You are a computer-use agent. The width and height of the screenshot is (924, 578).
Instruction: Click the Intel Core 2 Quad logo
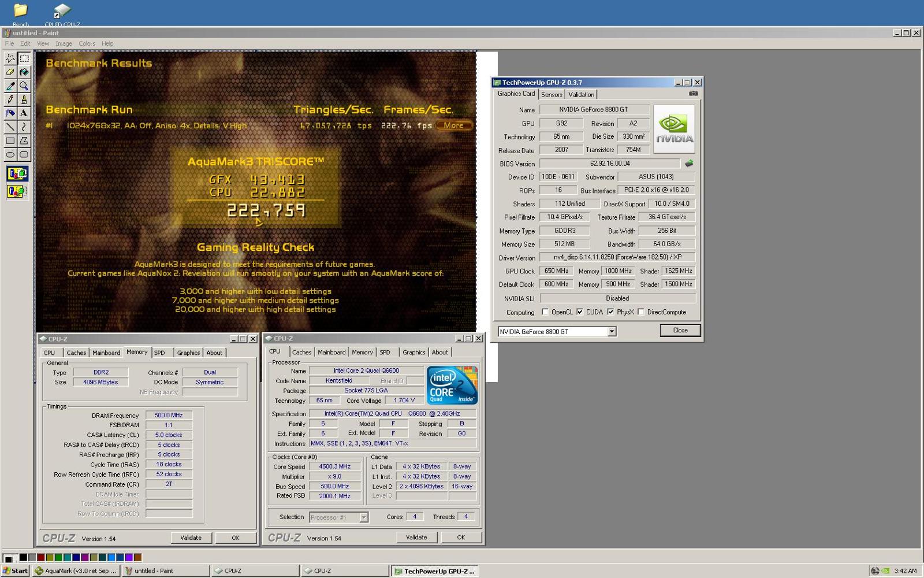click(452, 385)
